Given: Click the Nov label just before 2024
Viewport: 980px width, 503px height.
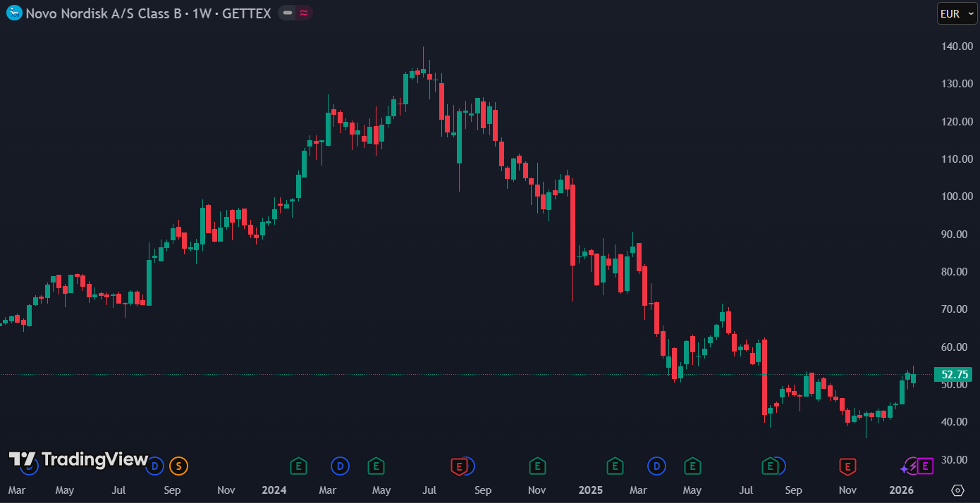Looking at the screenshot, I should tap(226, 490).
